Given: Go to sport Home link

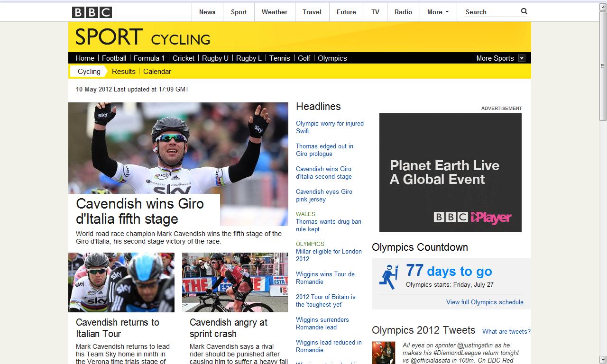Looking at the screenshot, I should [x=85, y=58].
